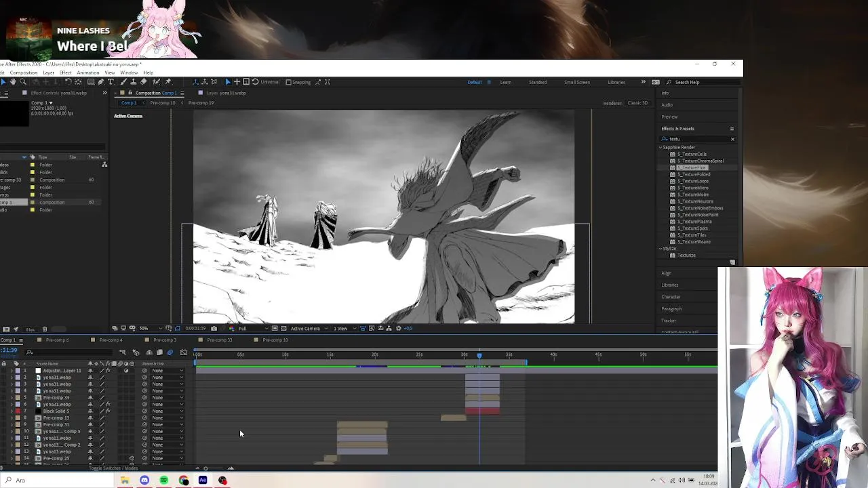868x488 pixels.
Task: Click the Draft 3D timeline icon
Action: tap(136, 352)
